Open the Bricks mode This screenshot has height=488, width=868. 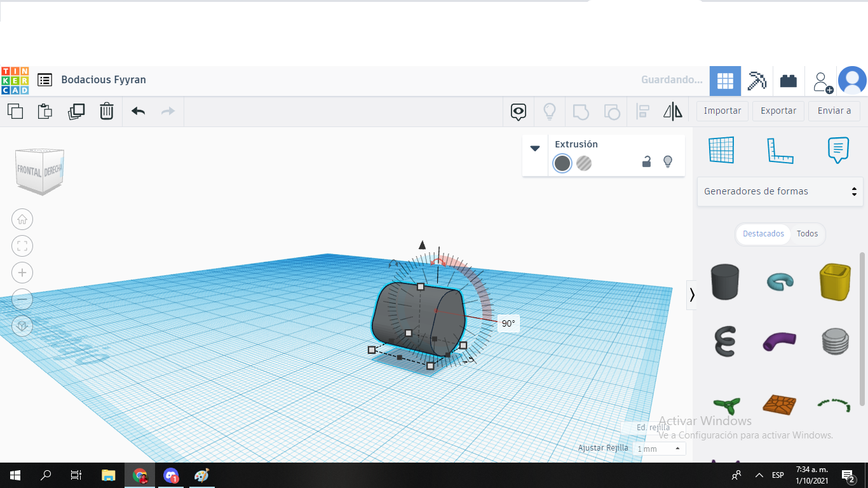[x=789, y=81]
